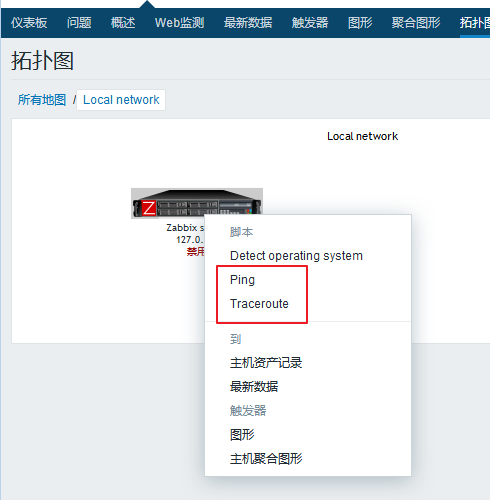Go to the 问题 problems tab

tap(79, 23)
